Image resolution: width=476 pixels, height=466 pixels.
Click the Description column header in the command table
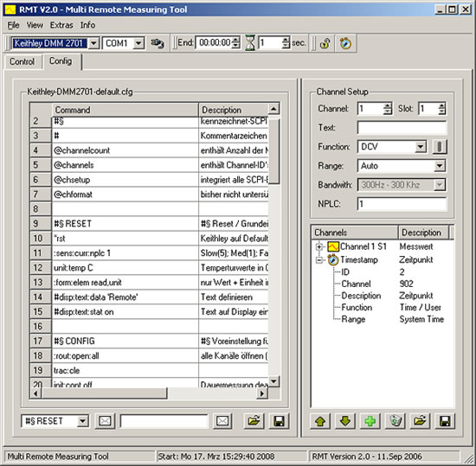[233, 110]
